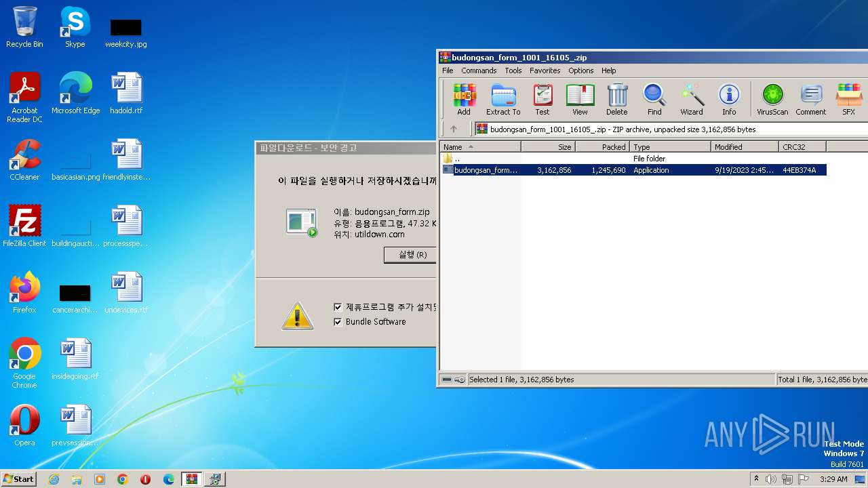Run VirusScan from the WinRAR toolbar

(772, 100)
